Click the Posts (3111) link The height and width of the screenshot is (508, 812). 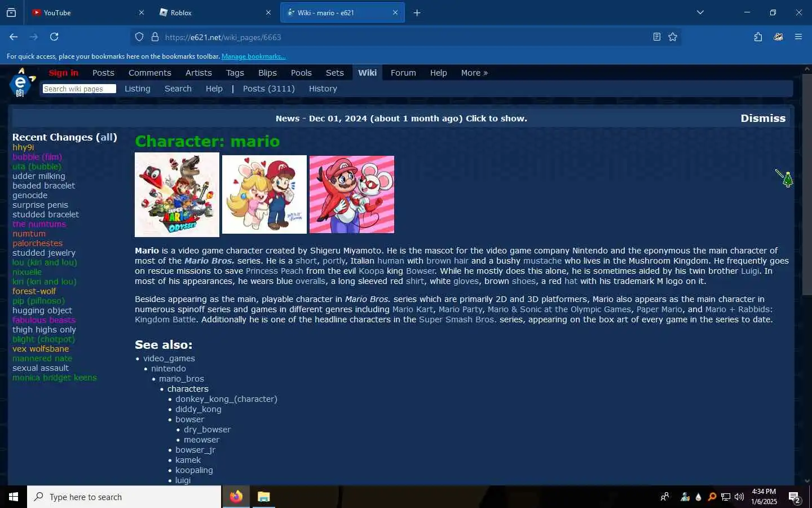tap(269, 89)
